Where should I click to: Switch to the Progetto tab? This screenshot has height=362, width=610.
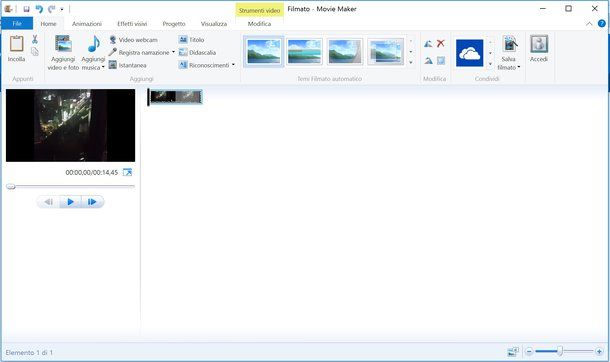click(x=174, y=24)
